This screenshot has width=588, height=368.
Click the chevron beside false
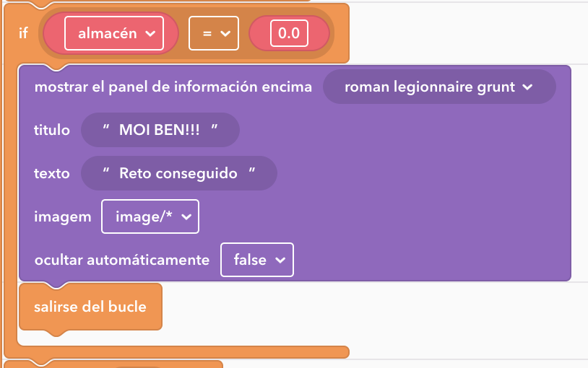(x=280, y=260)
